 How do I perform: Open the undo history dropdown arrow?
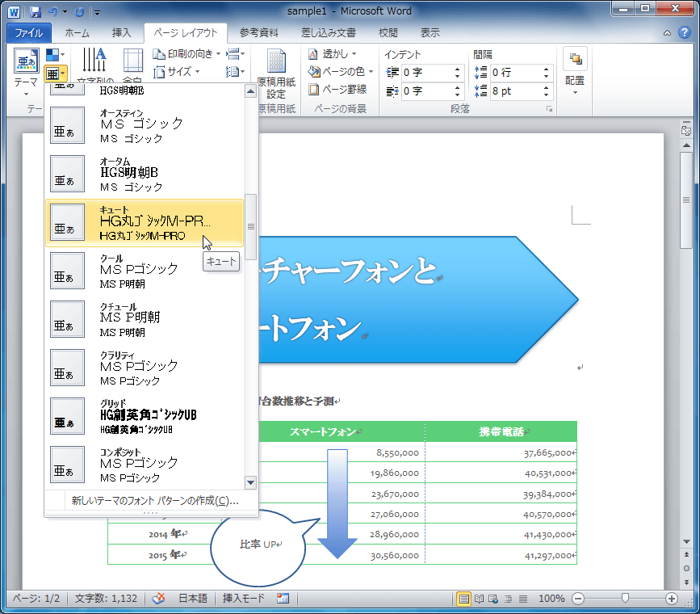(65, 11)
